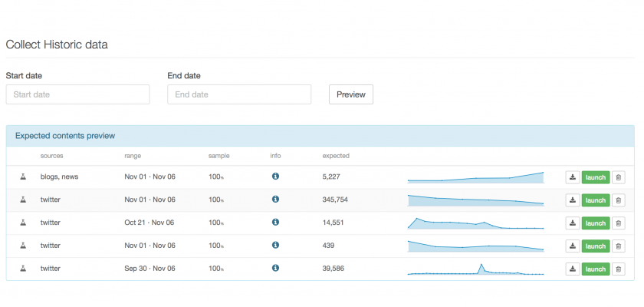Click the sparkline chart for 14,551 row
Image resolution: width=644 pixels, height=307 pixels.
(475, 223)
